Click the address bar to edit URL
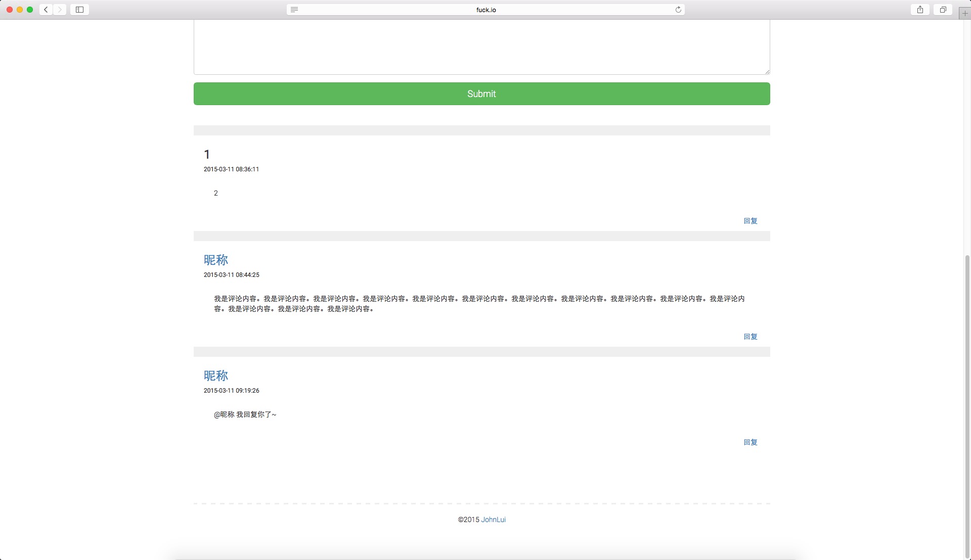 click(485, 9)
